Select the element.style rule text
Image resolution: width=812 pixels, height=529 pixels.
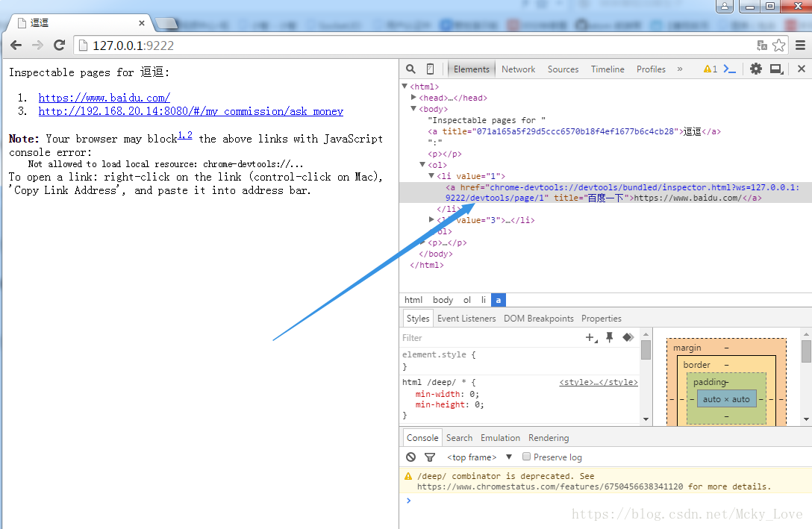pos(439,354)
